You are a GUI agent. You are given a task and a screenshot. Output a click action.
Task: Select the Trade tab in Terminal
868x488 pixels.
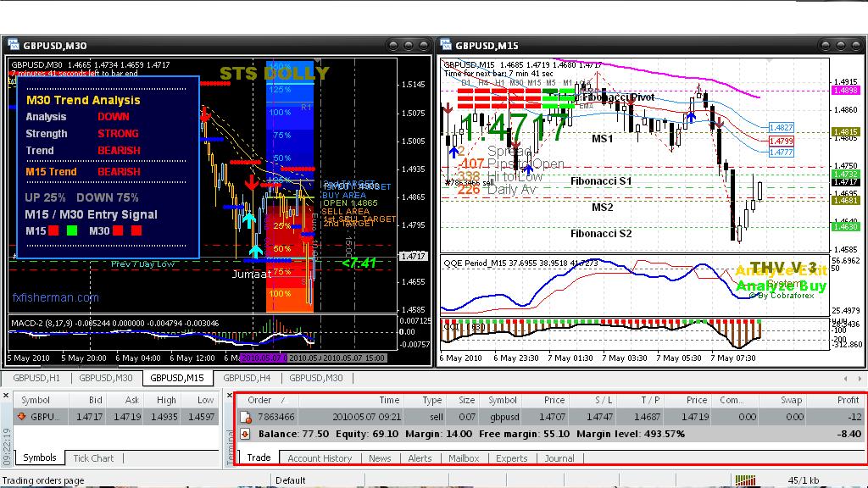click(x=259, y=457)
